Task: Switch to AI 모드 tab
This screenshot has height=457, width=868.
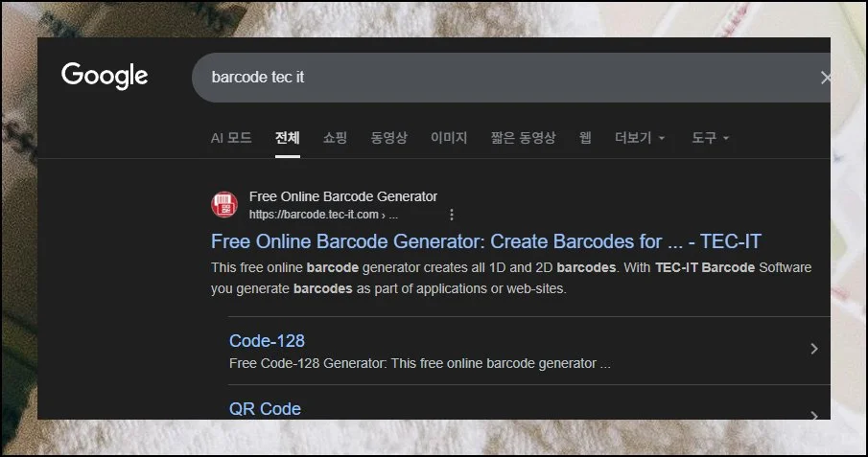Action: coord(231,138)
